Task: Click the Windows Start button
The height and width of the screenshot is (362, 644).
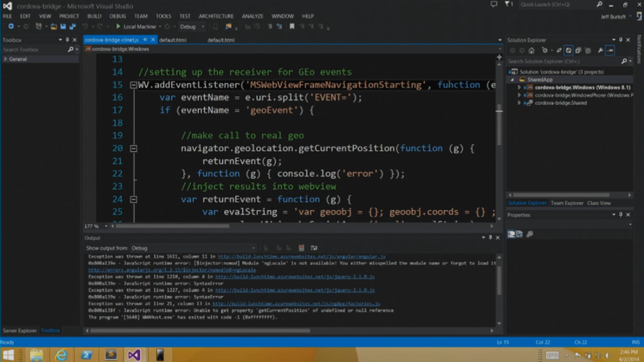Action: point(9,354)
